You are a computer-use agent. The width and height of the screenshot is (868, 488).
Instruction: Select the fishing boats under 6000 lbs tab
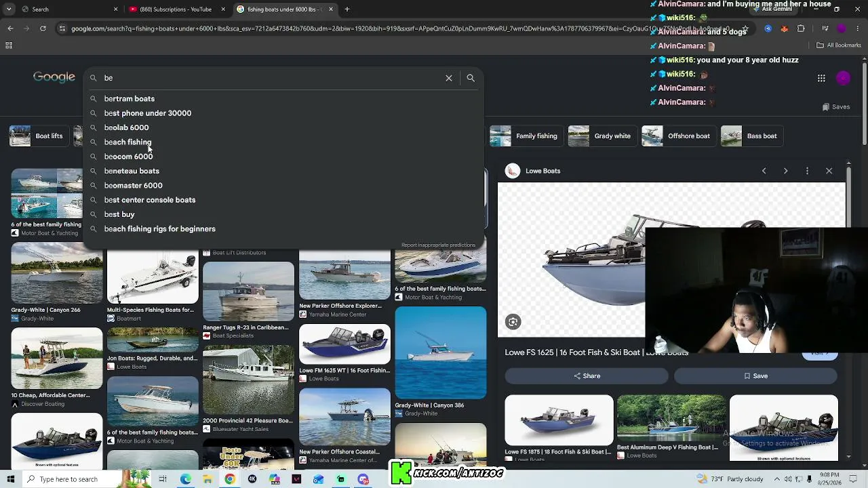[x=285, y=9]
